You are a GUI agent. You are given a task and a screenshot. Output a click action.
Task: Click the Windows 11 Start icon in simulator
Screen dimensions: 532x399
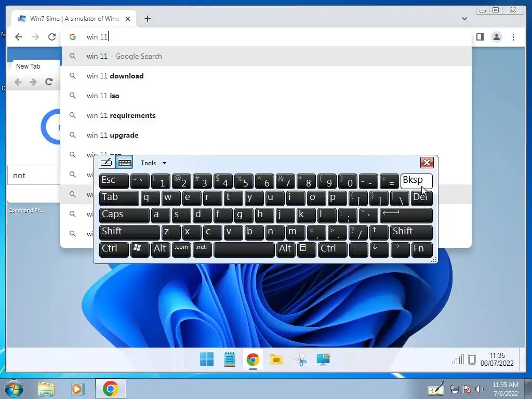(x=207, y=360)
